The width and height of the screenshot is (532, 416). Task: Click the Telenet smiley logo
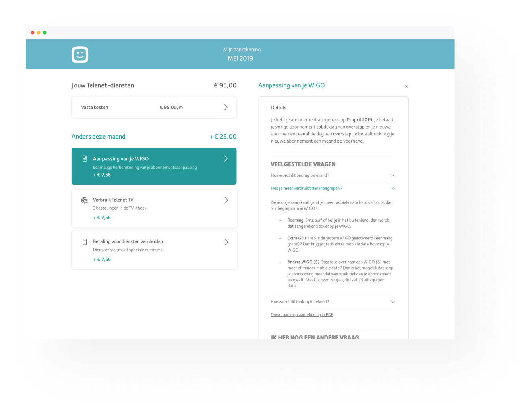80,54
